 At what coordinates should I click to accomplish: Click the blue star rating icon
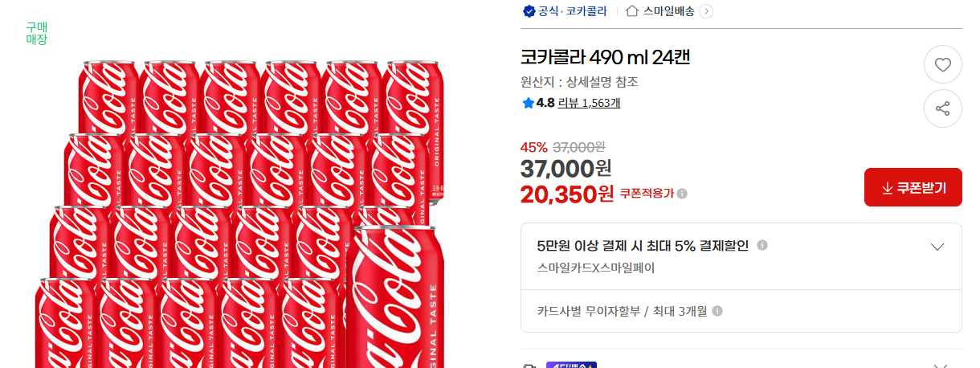click(x=528, y=103)
